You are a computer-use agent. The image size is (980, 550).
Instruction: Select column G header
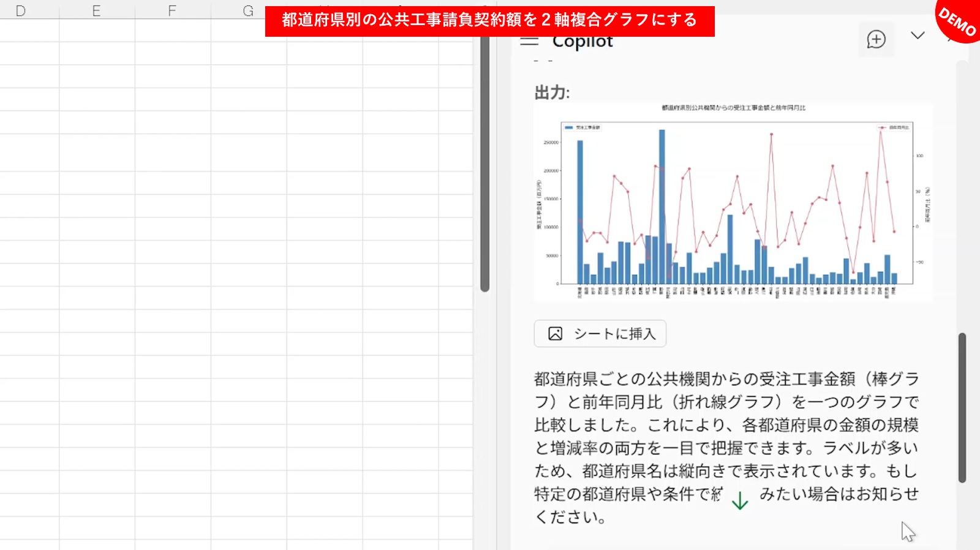[x=247, y=10]
